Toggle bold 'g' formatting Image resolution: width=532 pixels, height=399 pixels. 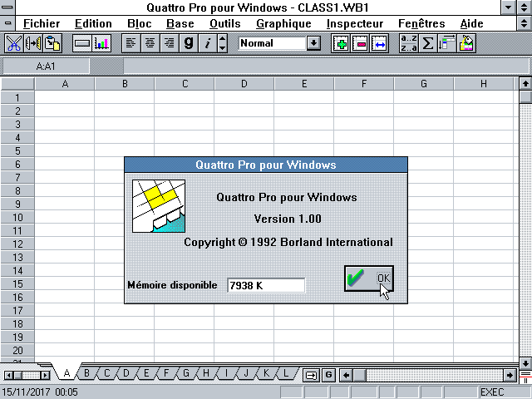click(189, 43)
